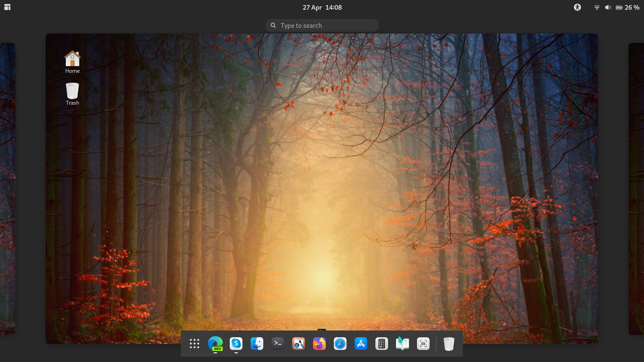This screenshot has width=644, height=362.
Task: Open the Home folder desktop icon
Action: tap(72, 62)
